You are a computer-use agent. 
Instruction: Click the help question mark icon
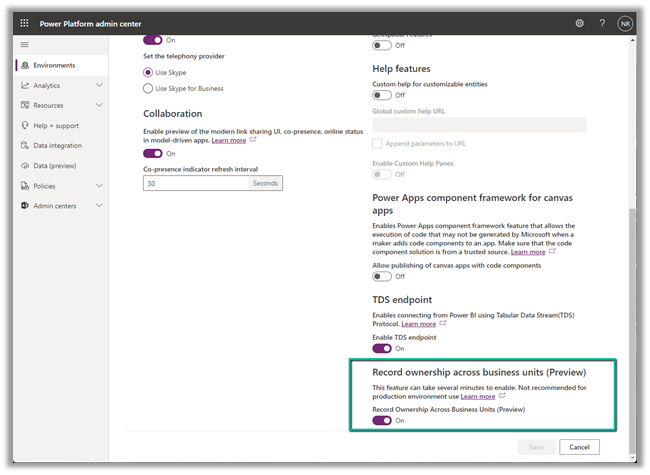click(602, 22)
